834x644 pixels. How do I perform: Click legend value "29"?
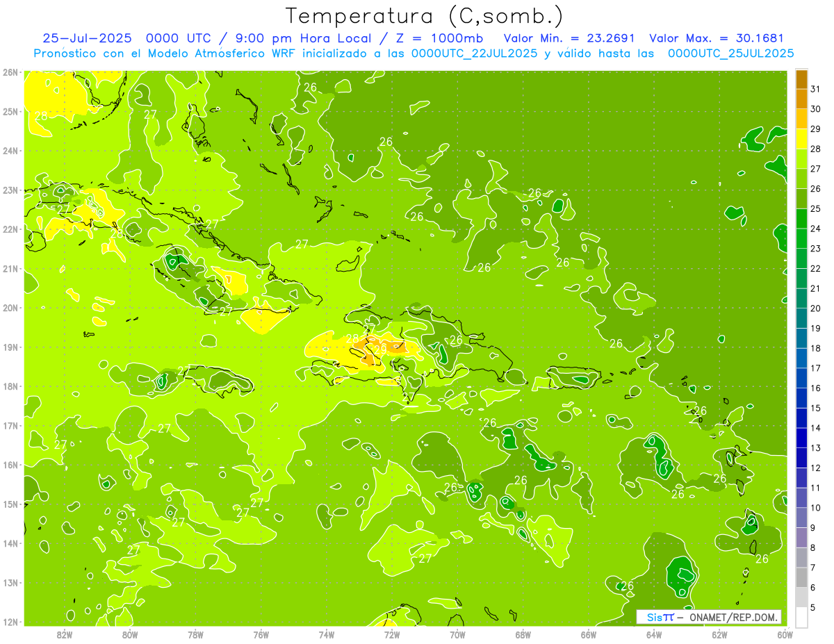tap(816, 129)
